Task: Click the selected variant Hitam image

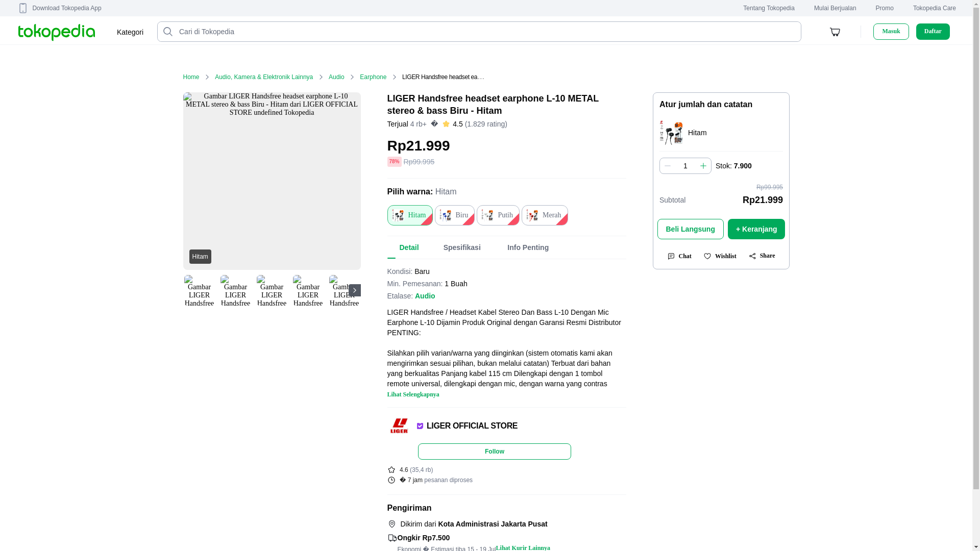Action: pos(671,133)
